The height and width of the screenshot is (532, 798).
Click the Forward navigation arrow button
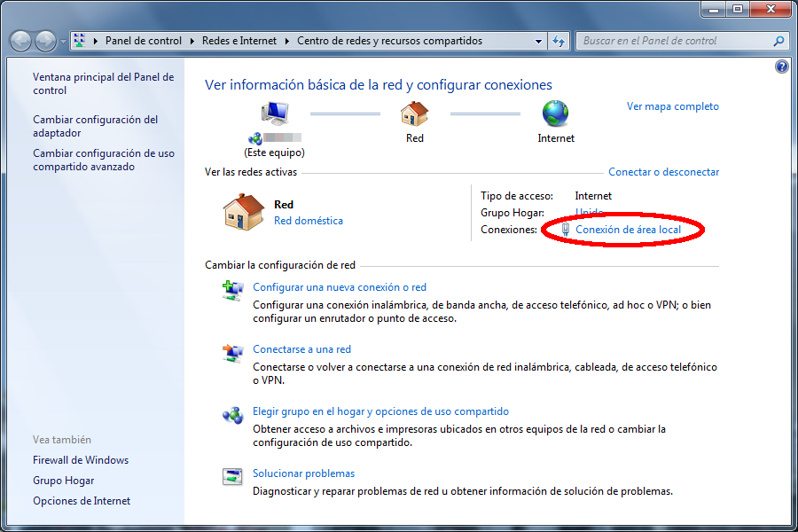(x=45, y=41)
